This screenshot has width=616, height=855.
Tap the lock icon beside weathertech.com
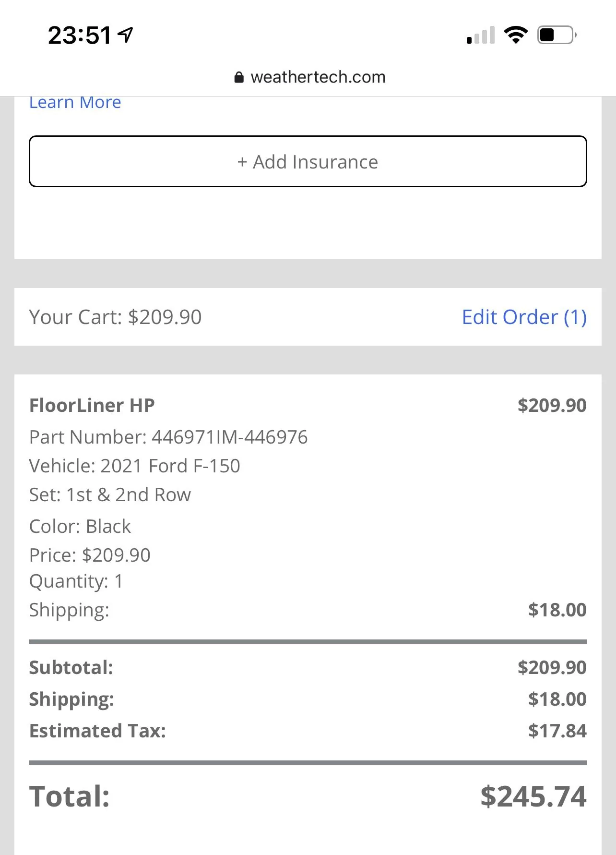238,77
